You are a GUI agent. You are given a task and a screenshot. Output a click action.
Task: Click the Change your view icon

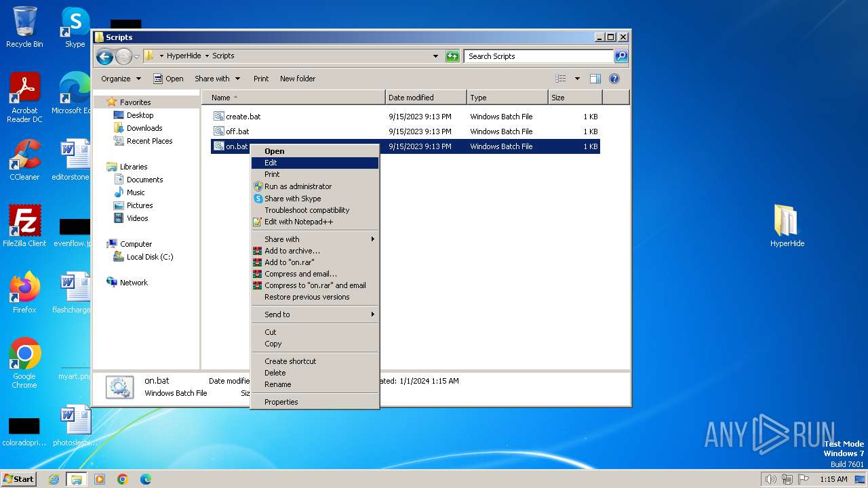click(561, 79)
